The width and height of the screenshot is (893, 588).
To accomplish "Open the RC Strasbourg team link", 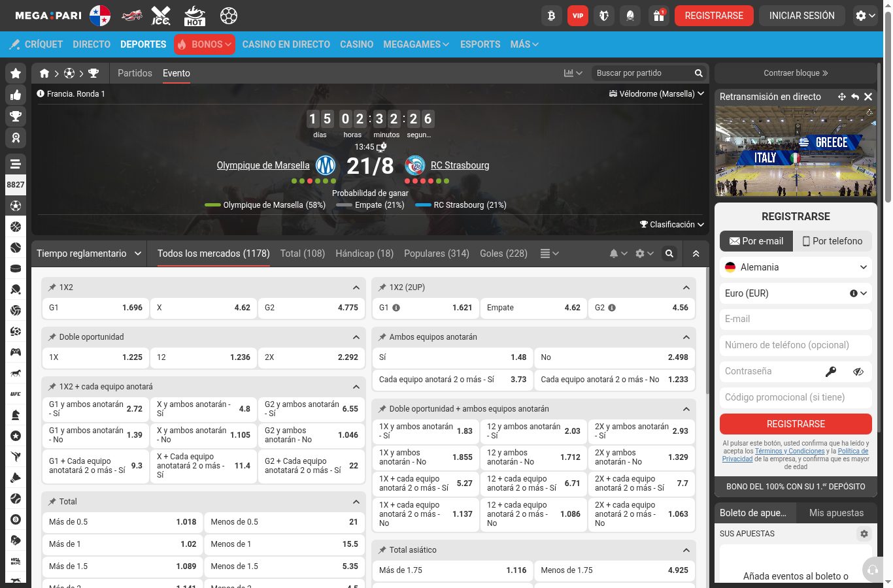I will tap(460, 165).
